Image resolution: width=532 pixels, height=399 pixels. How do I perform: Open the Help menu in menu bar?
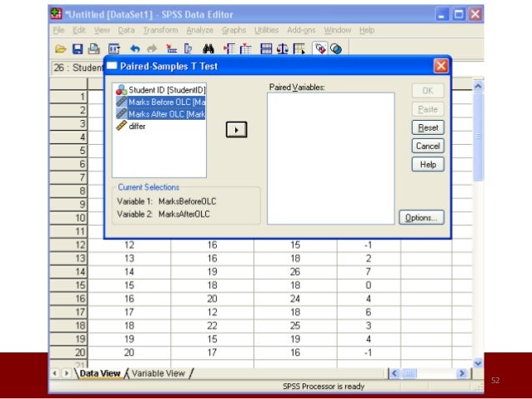(x=367, y=30)
